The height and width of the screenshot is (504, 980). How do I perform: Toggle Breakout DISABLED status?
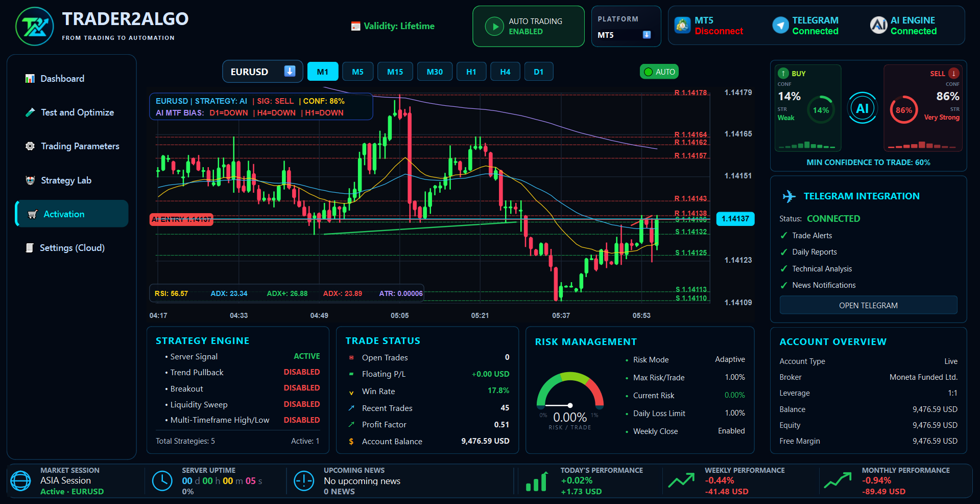pos(302,388)
